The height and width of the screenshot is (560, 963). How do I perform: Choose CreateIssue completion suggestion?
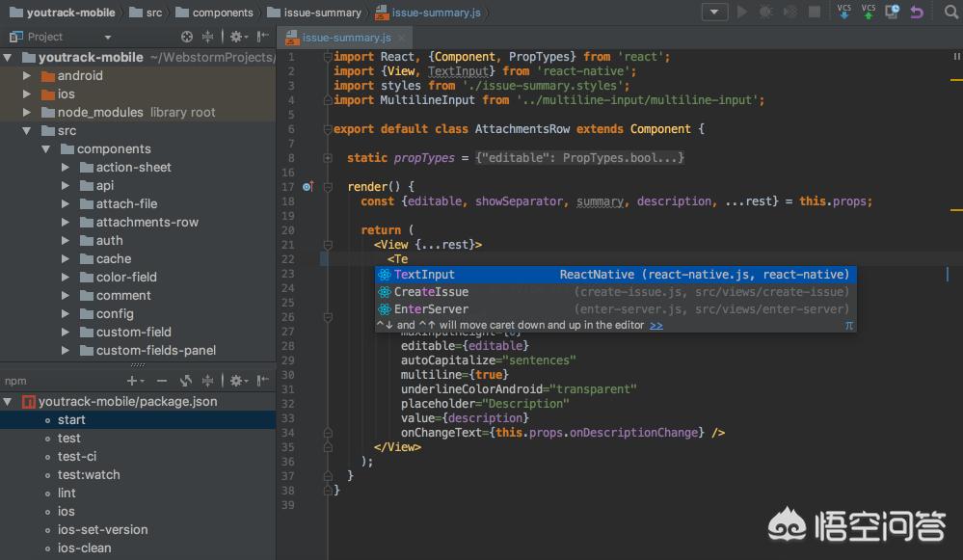[x=615, y=292]
